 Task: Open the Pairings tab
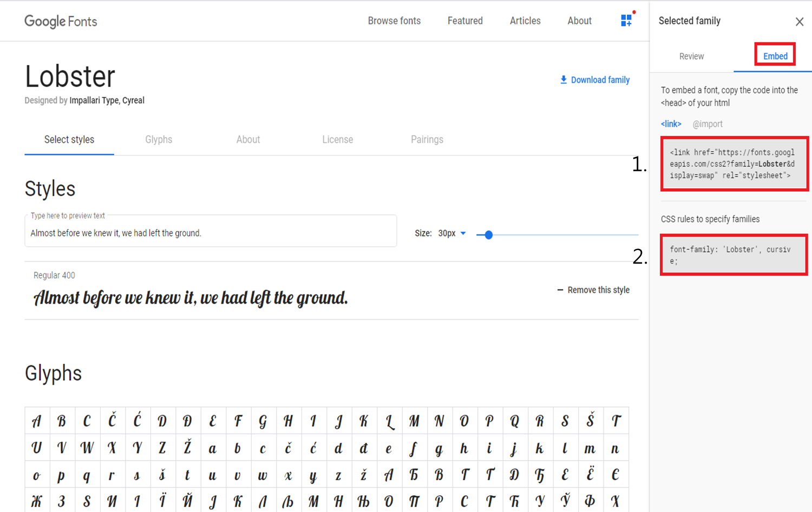427,140
